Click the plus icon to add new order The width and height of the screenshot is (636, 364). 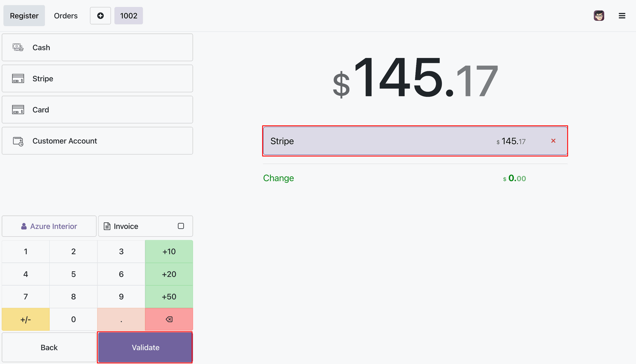point(100,16)
